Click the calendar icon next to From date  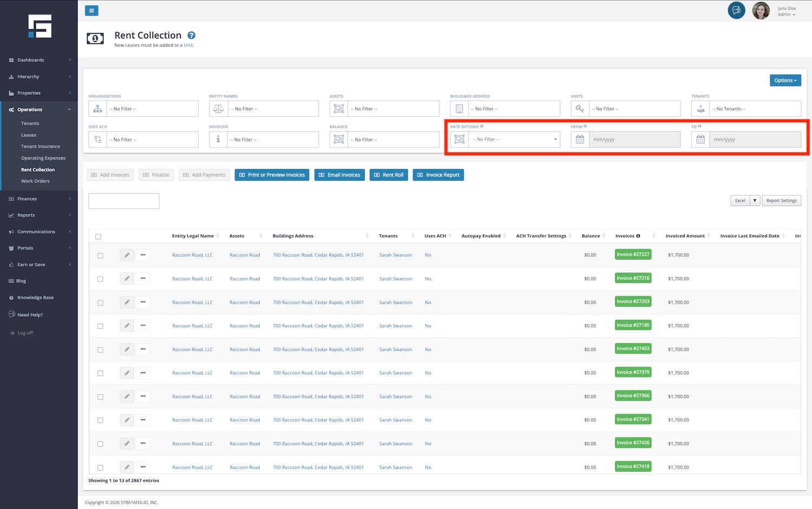(x=580, y=140)
